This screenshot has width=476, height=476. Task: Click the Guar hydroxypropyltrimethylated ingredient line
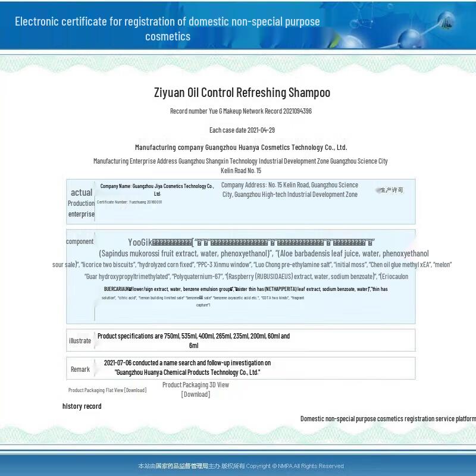click(246, 277)
